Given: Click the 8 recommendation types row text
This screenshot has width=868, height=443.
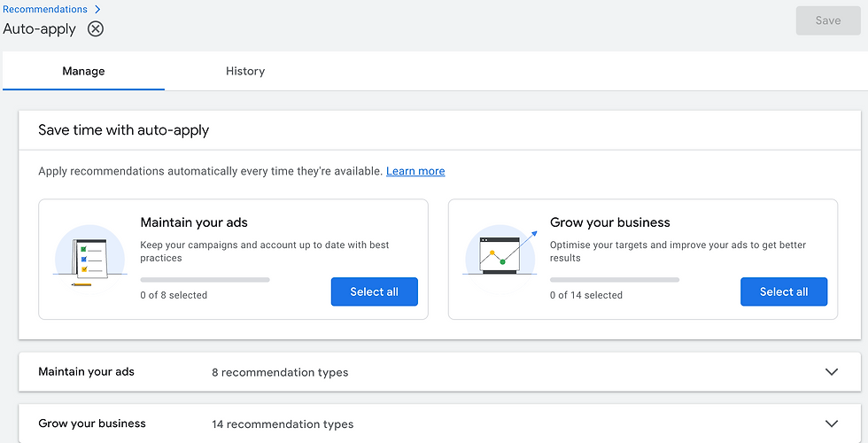Looking at the screenshot, I should click(x=280, y=372).
